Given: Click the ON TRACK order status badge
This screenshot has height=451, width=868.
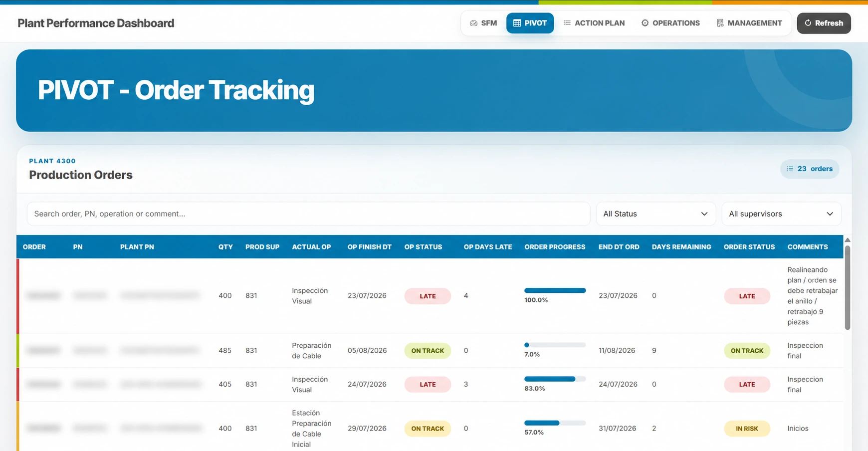Looking at the screenshot, I should [x=747, y=351].
